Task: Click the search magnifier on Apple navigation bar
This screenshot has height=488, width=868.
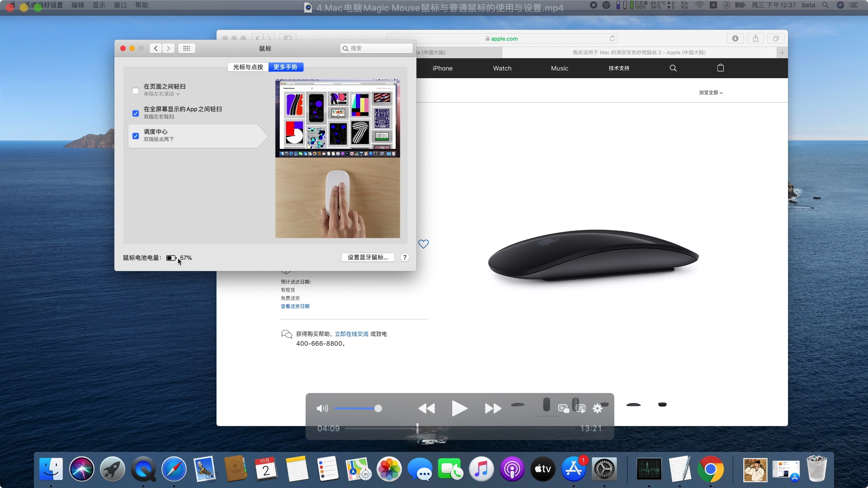Action: click(673, 68)
